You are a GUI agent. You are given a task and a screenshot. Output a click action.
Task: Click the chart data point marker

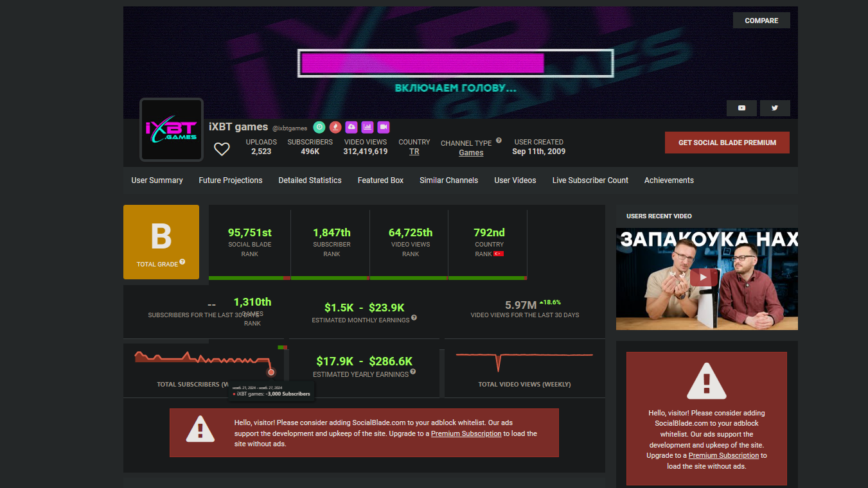point(271,372)
